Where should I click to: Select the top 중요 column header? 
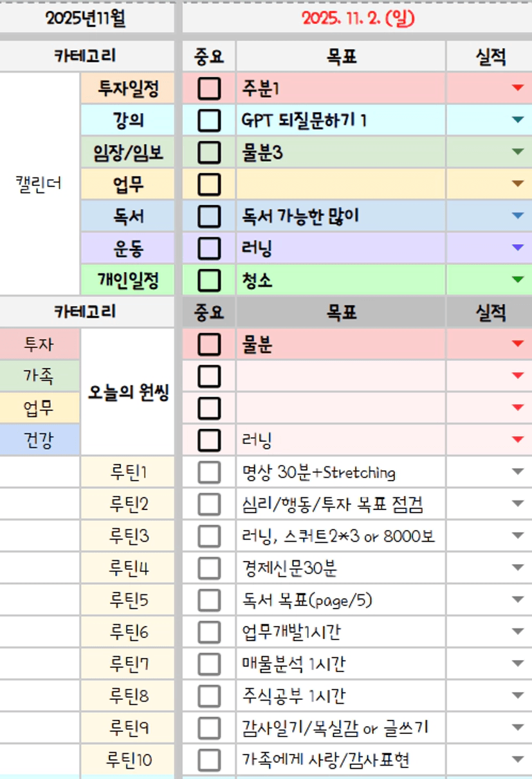click(x=209, y=57)
